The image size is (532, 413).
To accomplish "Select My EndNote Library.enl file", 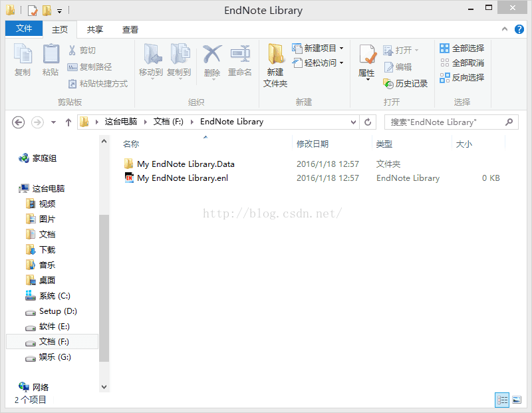I will point(176,178).
